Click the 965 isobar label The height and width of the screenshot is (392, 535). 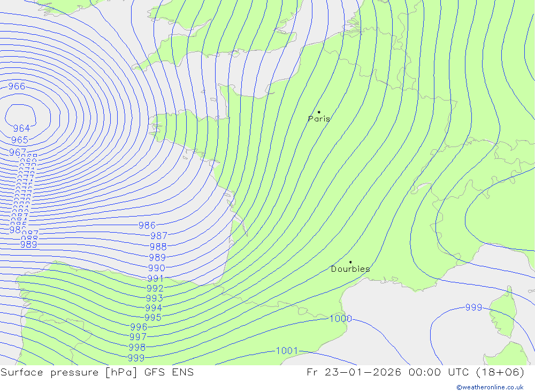pyautogui.click(x=20, y=140)
